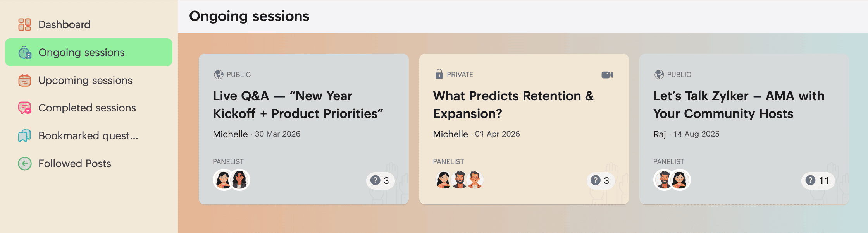Click the Dashboard grid icon
Viewport: 868px width, 233px height.
24,24
